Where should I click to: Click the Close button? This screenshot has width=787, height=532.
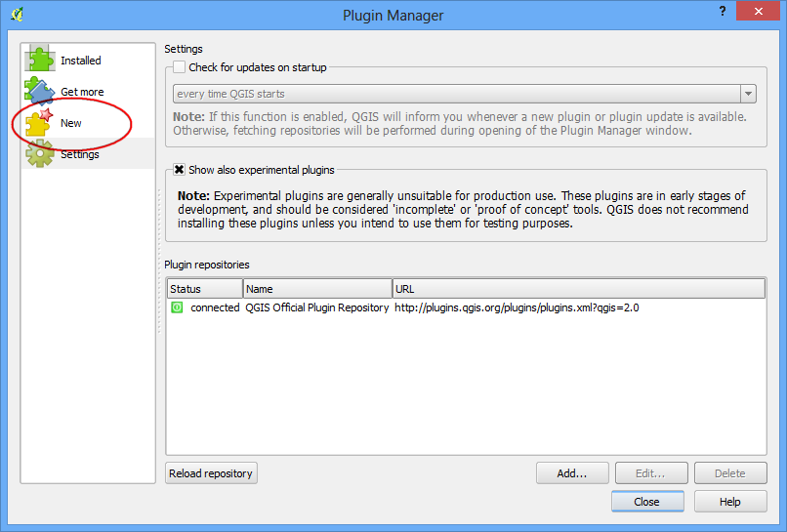(x=647, y=502)
